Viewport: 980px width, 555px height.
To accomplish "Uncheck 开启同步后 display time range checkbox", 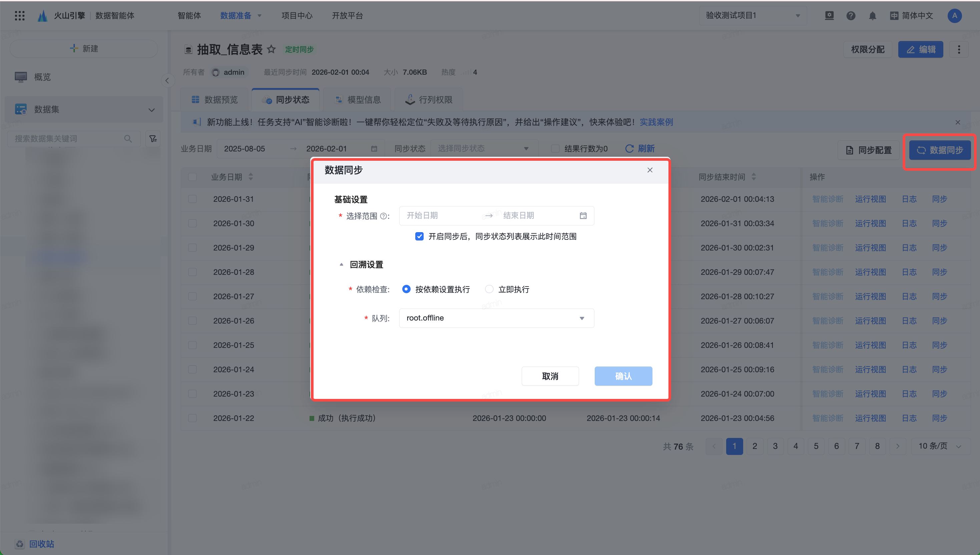I will (419, 236).
